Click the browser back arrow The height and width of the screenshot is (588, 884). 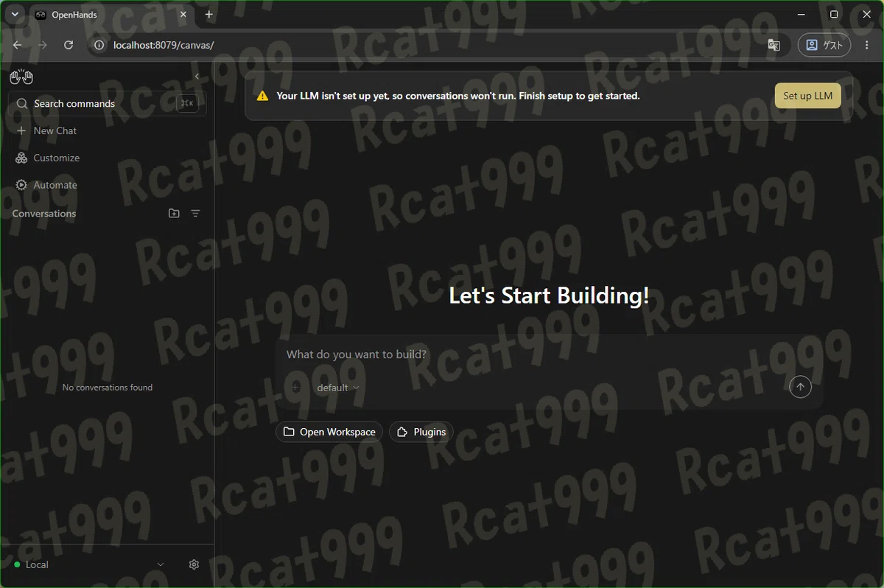(x=18, y=45)
